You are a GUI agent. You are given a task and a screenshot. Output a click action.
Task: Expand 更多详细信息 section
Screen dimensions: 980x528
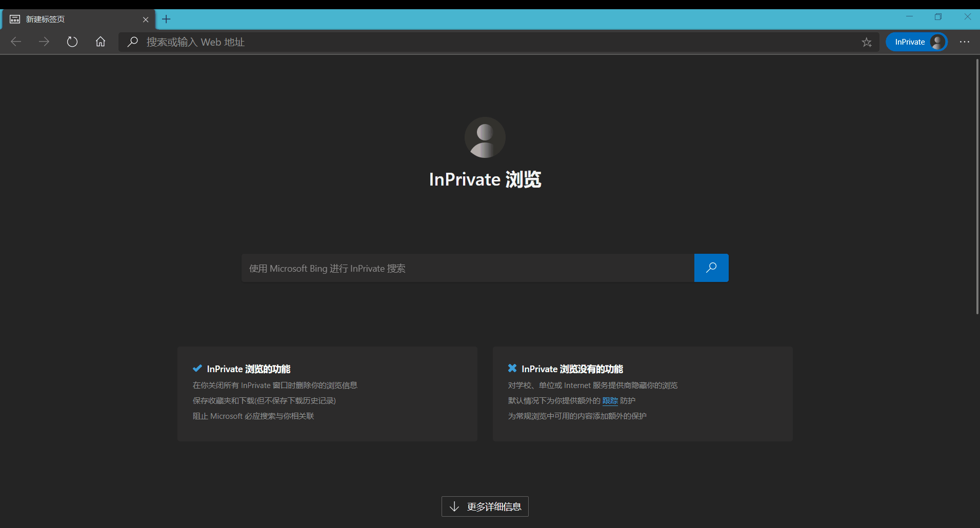pos(485,506)
